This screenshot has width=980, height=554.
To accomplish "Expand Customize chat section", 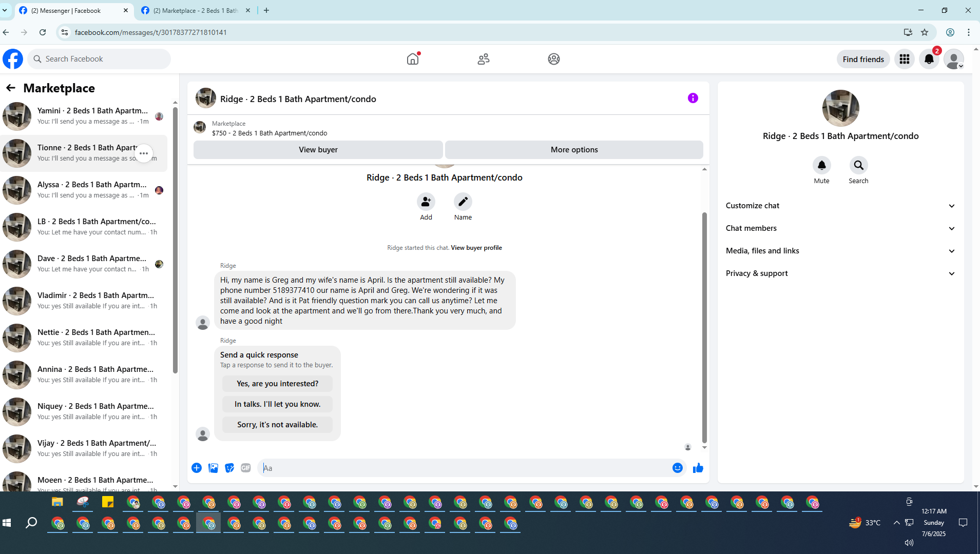I will [841, 206].
